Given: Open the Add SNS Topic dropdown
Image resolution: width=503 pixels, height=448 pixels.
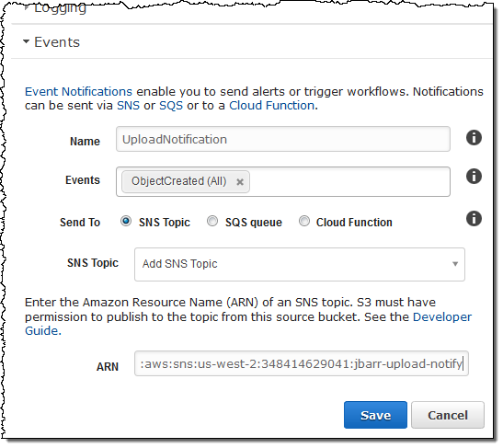Looking at the screenshot, I should click(299, 264).
